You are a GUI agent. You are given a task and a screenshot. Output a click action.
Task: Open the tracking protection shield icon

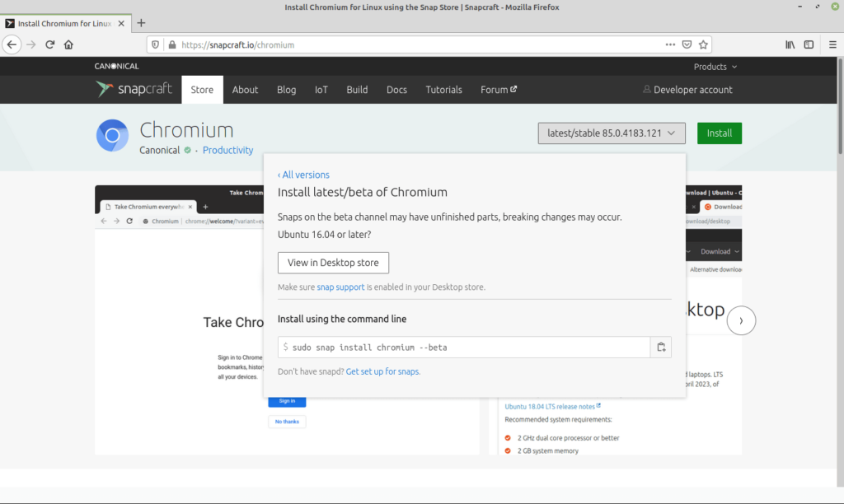156,44
